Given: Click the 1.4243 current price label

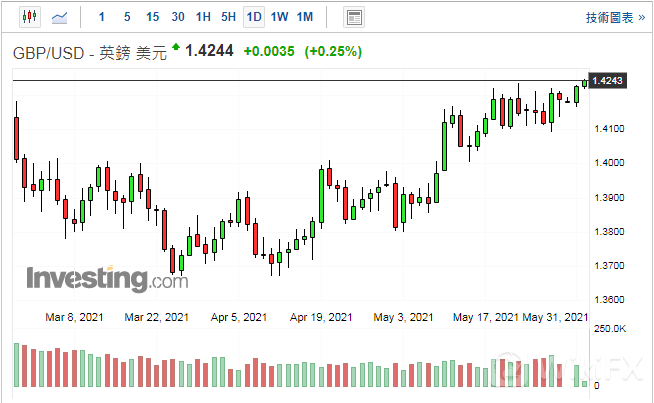Looking at the screenshot, I should pyautogui.click(x=608, y=81).
